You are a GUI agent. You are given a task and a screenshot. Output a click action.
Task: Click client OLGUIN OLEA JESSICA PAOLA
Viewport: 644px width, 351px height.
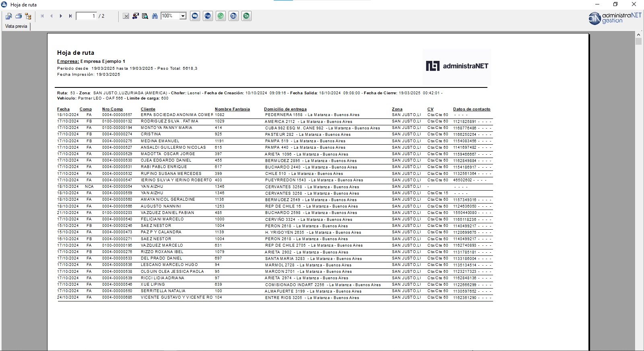pos(173,272)
